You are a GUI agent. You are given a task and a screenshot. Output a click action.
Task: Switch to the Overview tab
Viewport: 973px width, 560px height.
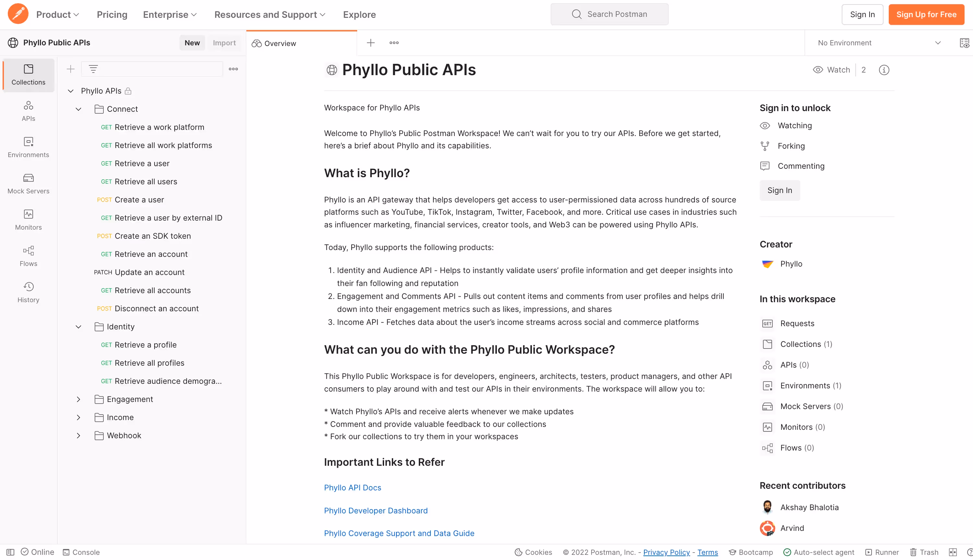[279, 43]
